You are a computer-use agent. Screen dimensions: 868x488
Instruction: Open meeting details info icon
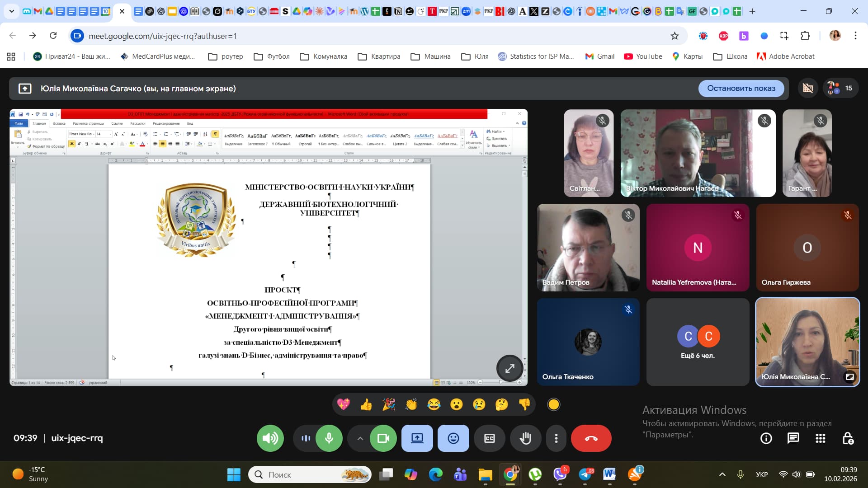coord(766,438)
